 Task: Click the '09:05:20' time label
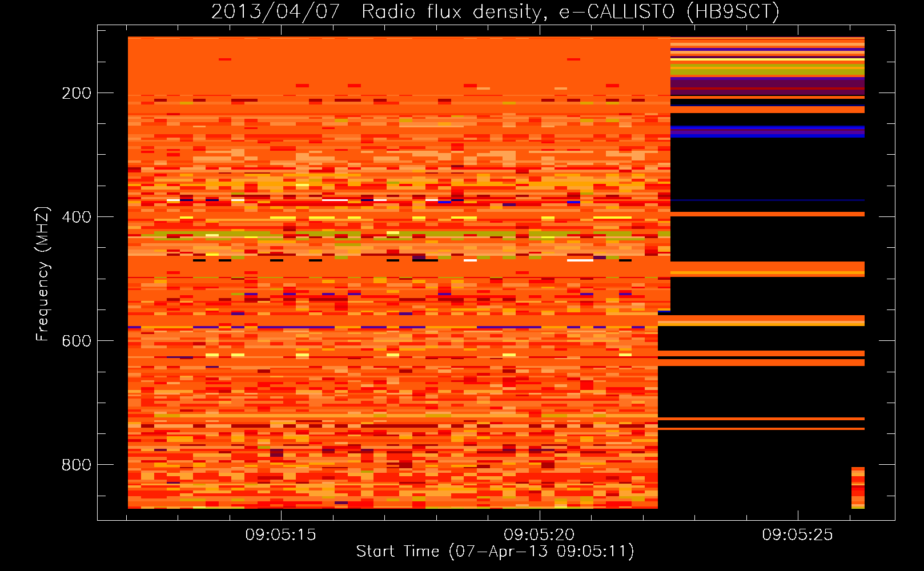click(x=539, y=535)
